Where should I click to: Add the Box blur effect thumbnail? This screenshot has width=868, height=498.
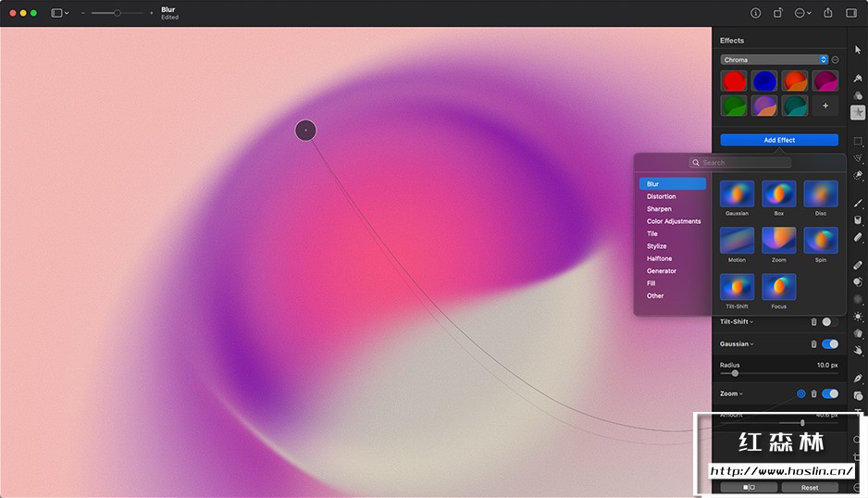[779, 194]
